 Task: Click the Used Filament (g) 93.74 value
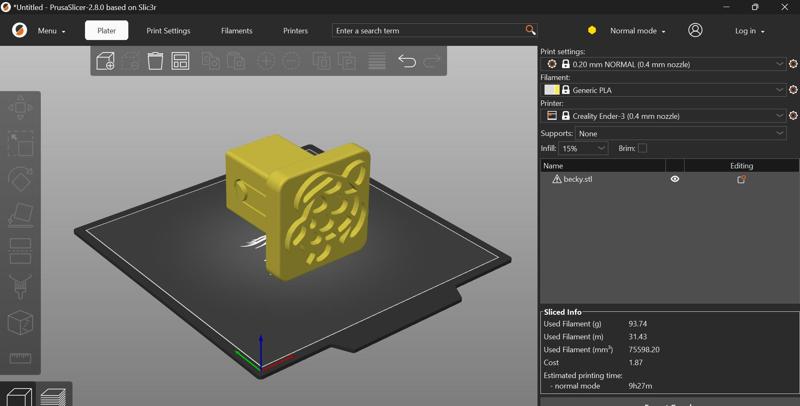pyautogui.click(x=638, y=324)
